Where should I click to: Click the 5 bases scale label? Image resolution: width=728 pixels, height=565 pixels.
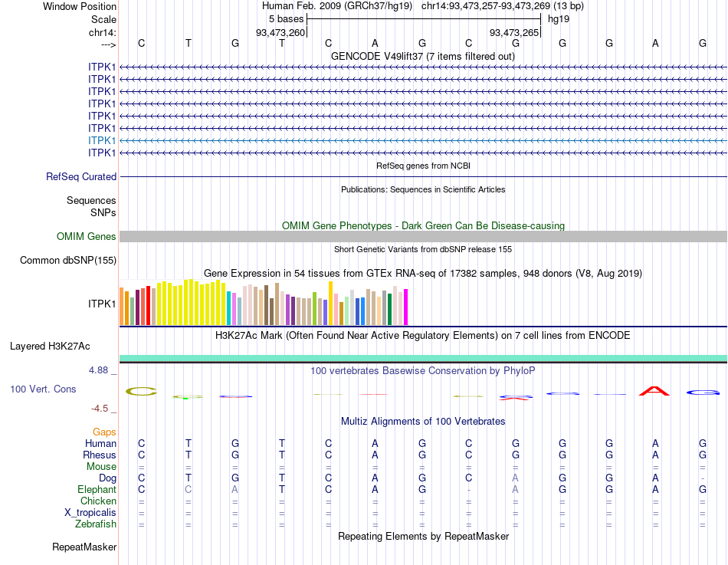[286, 19]
